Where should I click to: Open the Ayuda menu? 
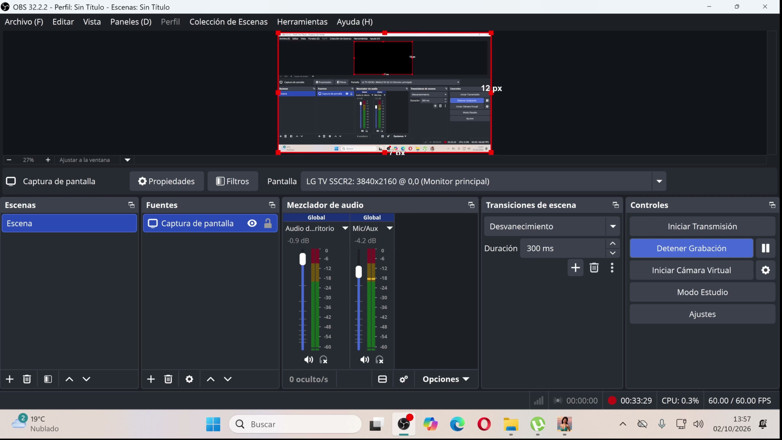(x=355, y=22)
